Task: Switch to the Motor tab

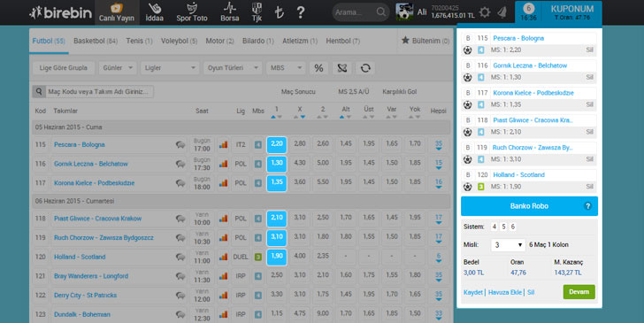Action: 219,41
